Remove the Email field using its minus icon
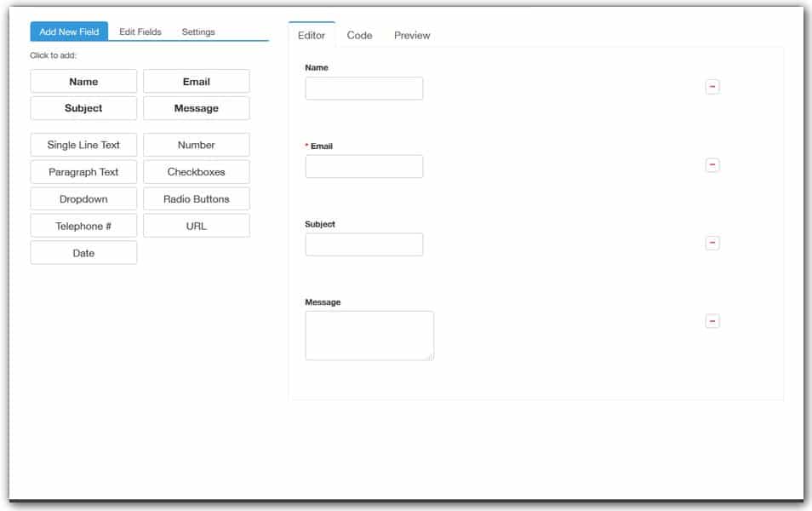Screen dimensions: 812x511 coord(712,164)
